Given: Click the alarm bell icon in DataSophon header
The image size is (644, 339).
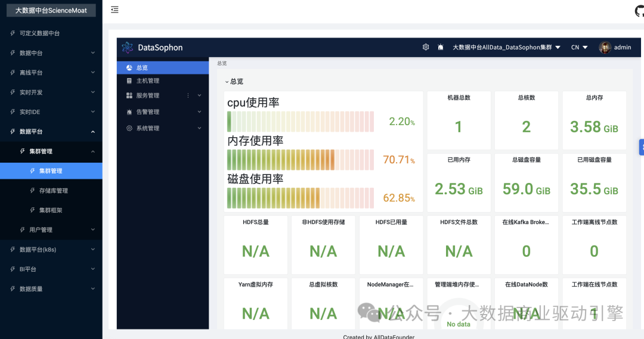Looking at the screenshot, I should (x=441, y=47).
